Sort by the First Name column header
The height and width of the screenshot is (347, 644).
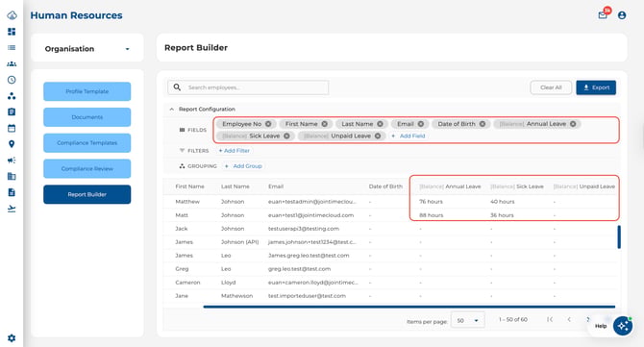(x=189, y=186)
